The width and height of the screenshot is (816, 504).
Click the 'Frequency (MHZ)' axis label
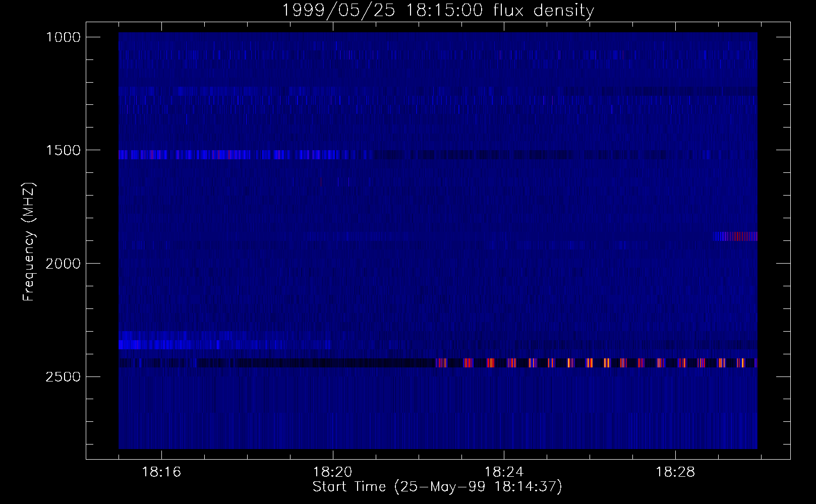point(29,242)
